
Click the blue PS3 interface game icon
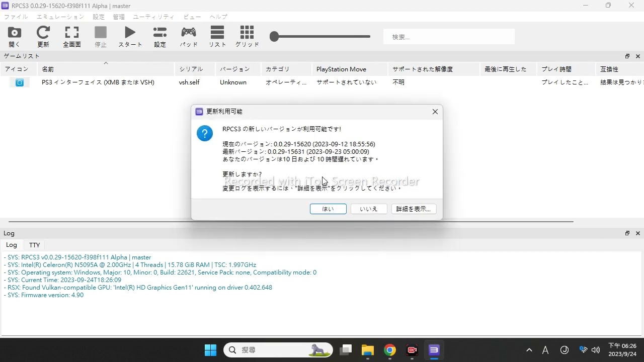coord(20,82)
